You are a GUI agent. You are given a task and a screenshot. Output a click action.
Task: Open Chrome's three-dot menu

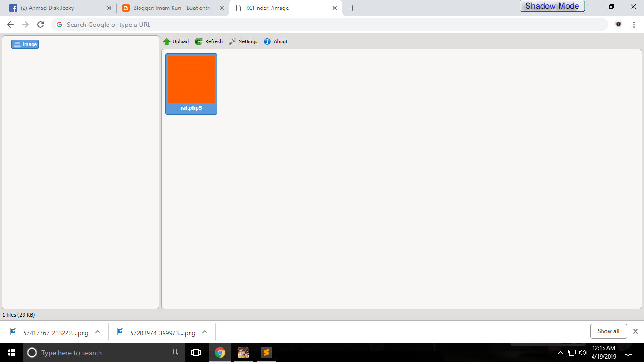[x=633, y=24]
